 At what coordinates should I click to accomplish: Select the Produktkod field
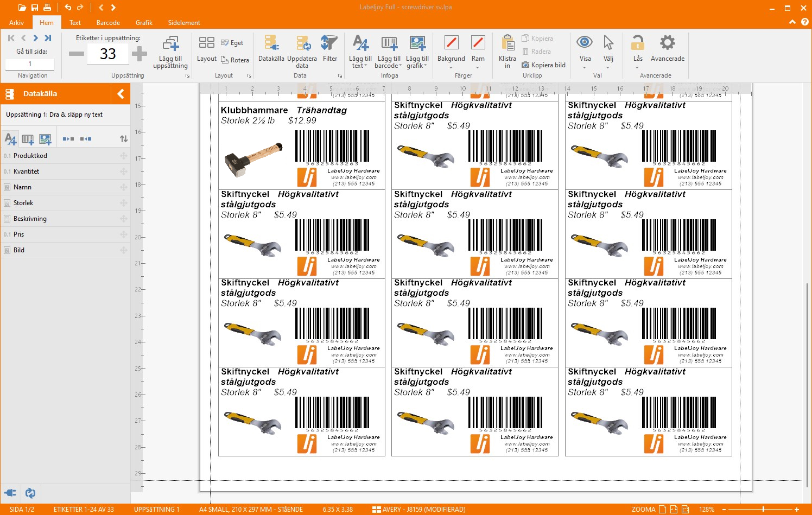pyautogui.click(x=65, y=156)
